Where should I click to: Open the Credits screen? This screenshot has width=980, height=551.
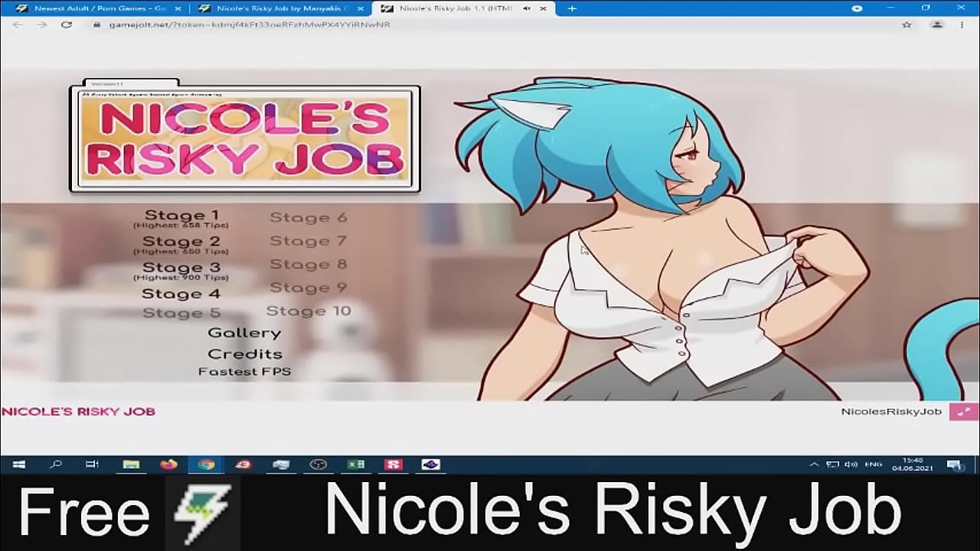coord(245,354)
